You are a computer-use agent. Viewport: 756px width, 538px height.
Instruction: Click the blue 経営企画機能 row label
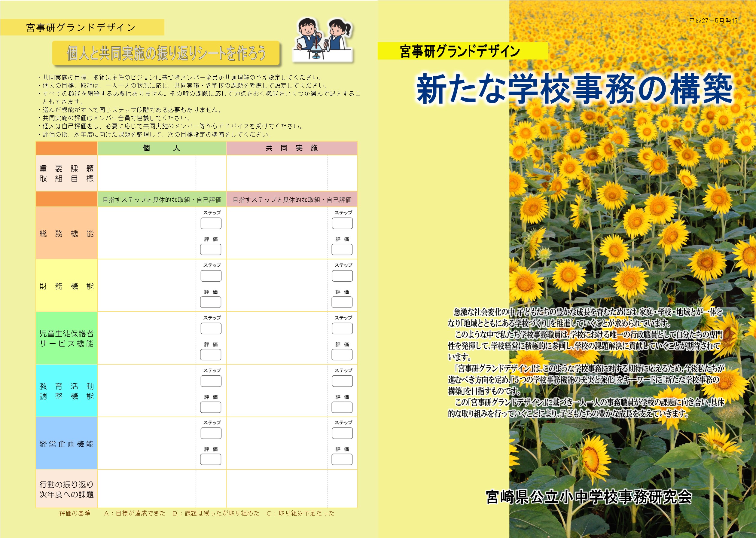coord(67,444)
